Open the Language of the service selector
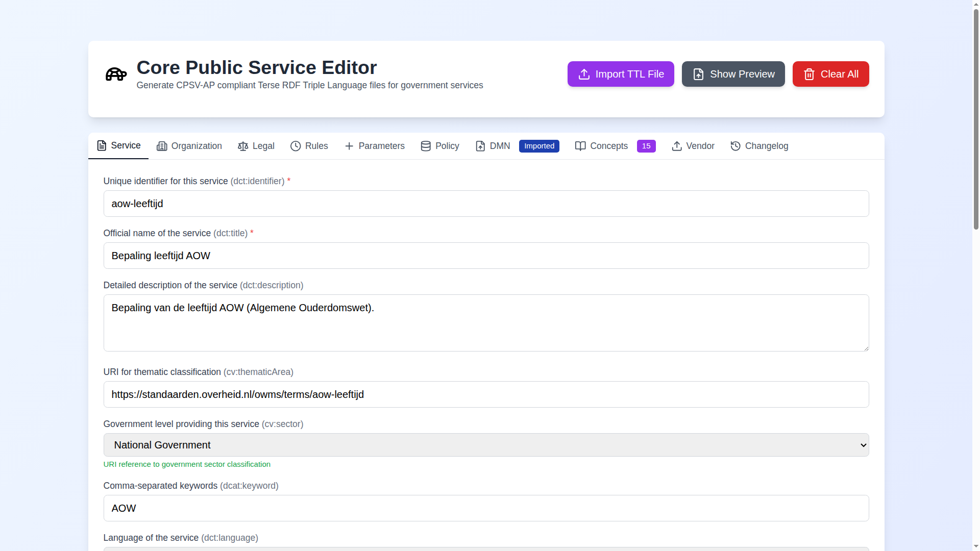The width and height of the screenshot is (980, 551). click(485, 549)
